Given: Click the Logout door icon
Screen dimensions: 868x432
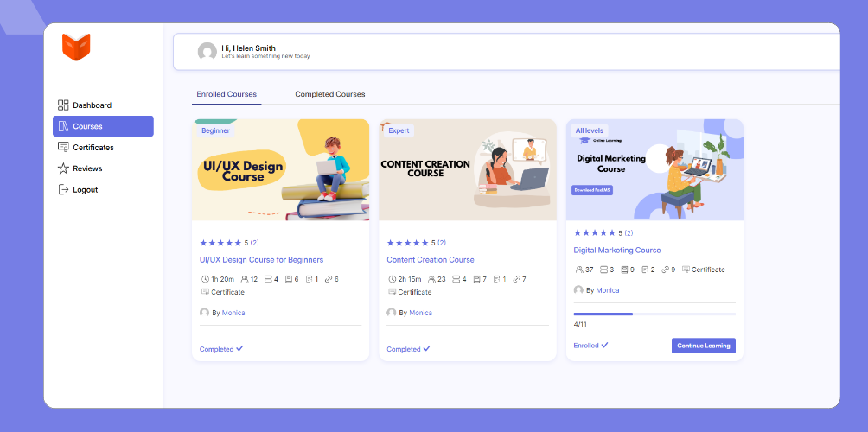Looking at the screenshot, I should (x=63, y=190).
